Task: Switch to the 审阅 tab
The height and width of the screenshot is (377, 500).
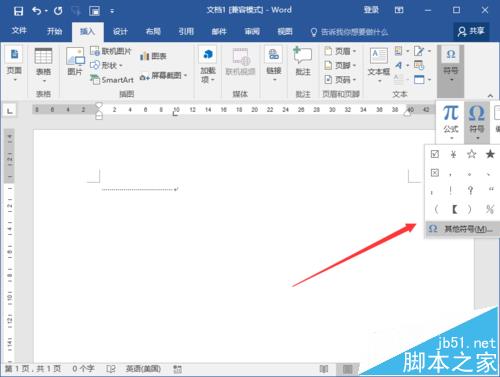Action: tap(252, 31)
